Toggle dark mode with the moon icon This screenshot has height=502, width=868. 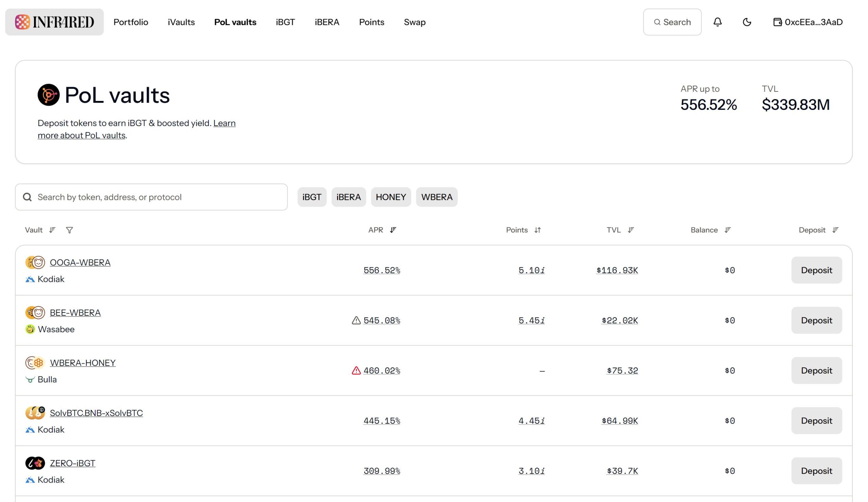pyautogui.click(x=747, y=22)
